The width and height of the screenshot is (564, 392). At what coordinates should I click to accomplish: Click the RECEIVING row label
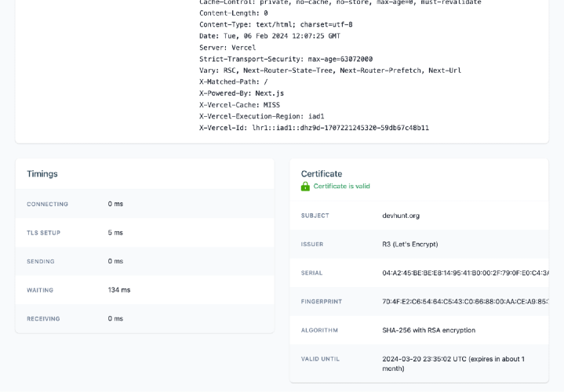click(43, 319)
